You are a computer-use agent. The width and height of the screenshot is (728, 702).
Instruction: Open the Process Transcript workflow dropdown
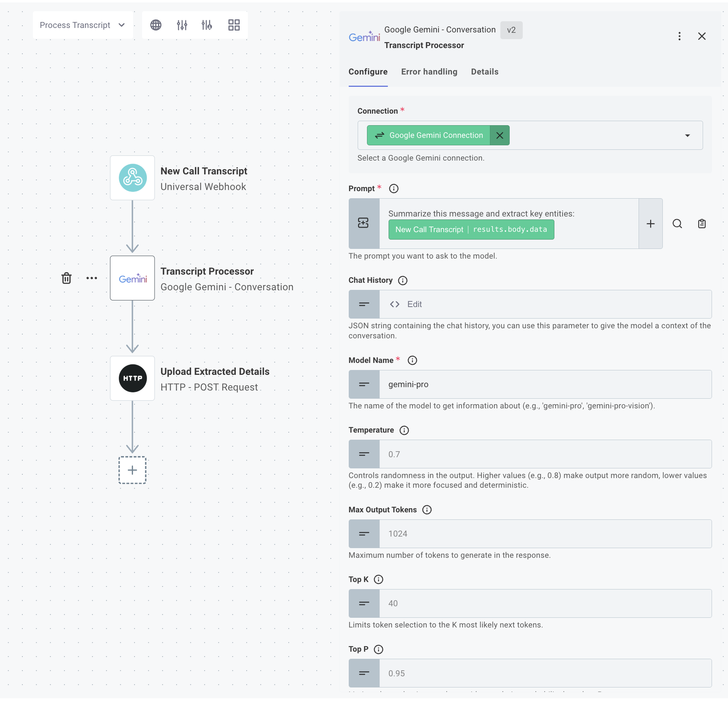pos(83,25)
